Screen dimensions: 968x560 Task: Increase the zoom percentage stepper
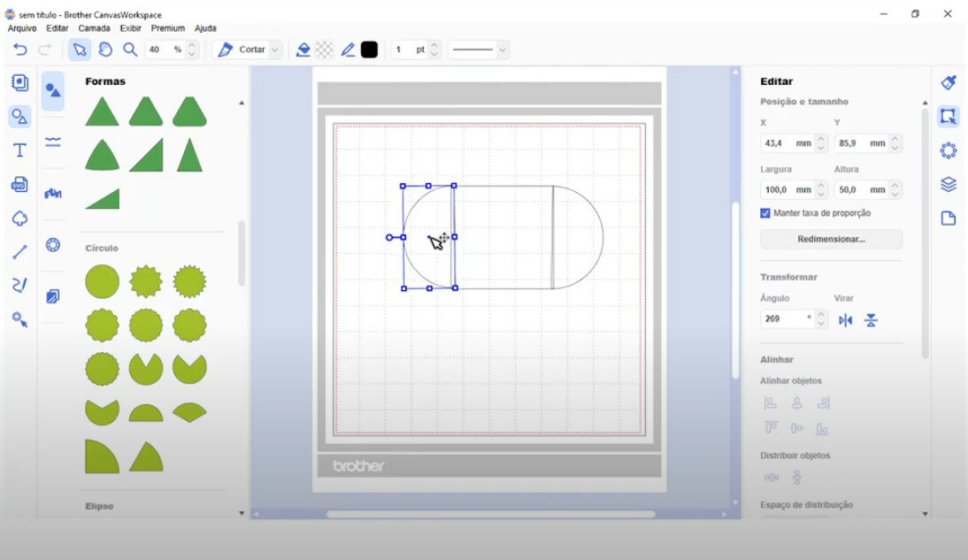tap(192, 45)
